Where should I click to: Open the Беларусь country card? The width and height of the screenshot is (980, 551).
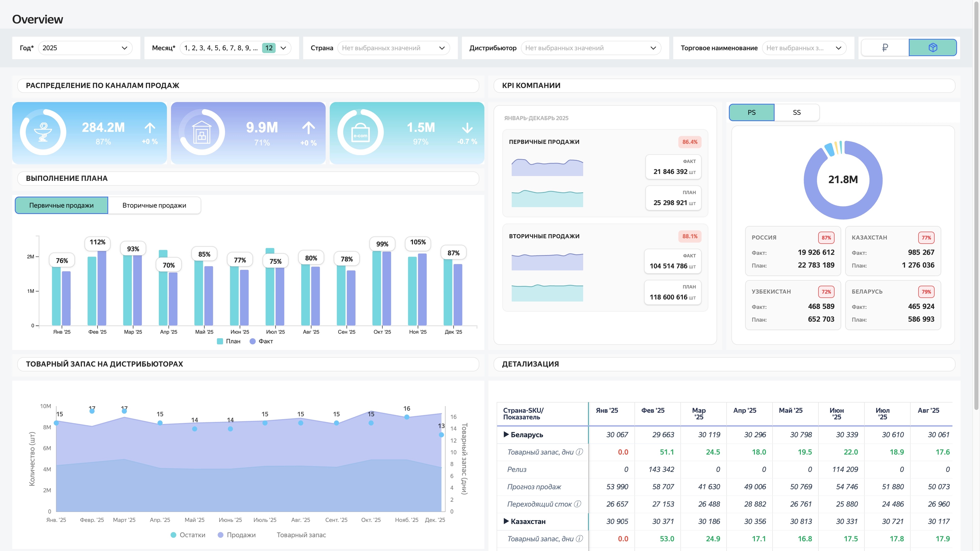point(893,305)
